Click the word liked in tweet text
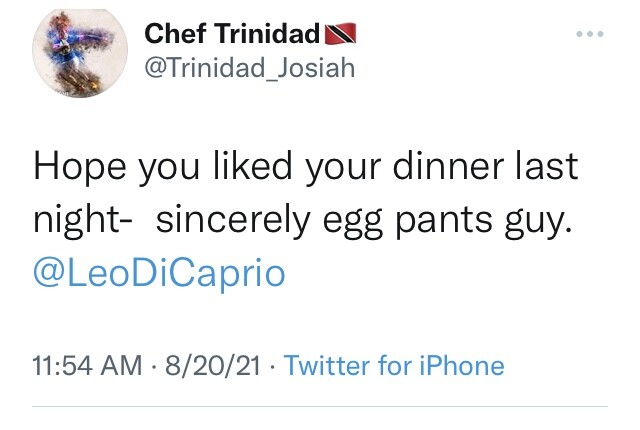The height and width of the screenshot is (430, 640). [x=253, y=166]
